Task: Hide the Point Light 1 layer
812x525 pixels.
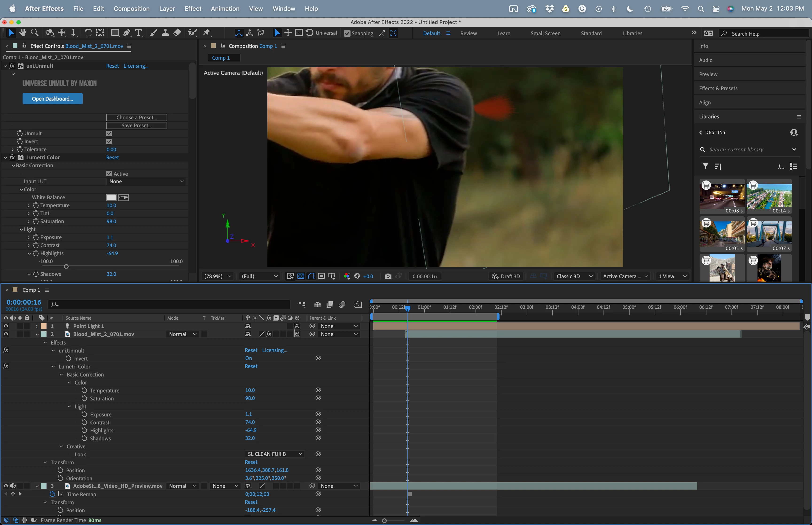Action: point(6,326)
